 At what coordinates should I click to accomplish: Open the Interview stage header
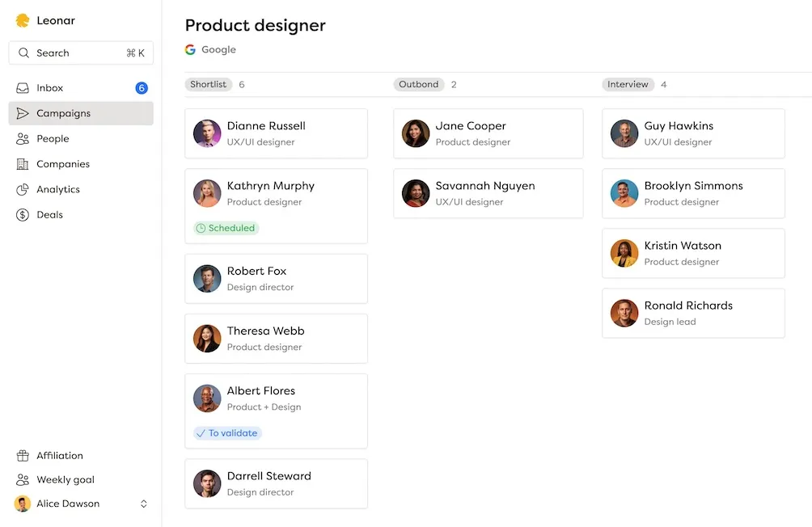point(628,84)
